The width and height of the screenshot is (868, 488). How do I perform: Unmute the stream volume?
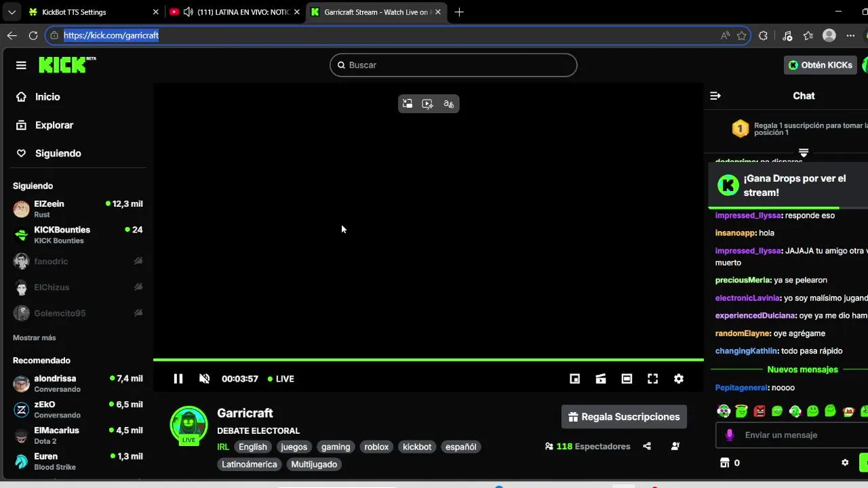[204, 379]
